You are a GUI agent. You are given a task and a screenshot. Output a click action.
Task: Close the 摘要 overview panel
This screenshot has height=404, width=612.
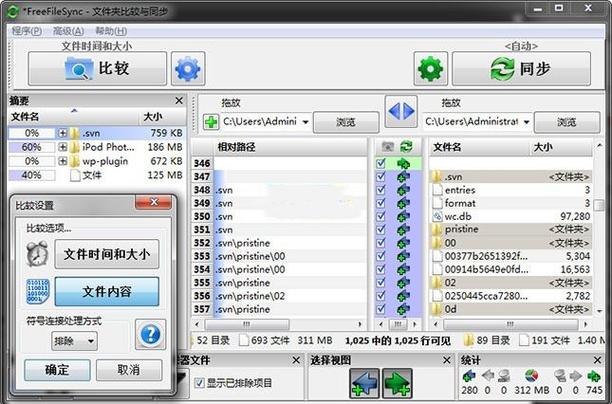coord(179,101)
